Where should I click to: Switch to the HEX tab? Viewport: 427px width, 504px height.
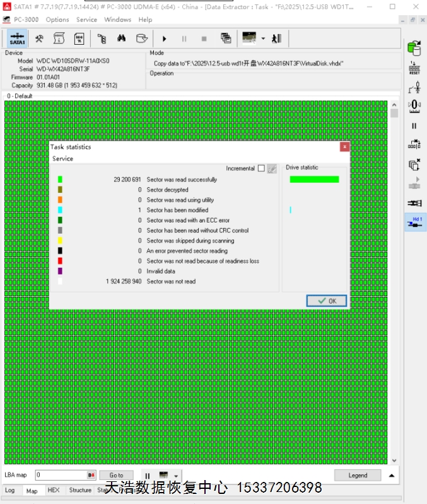pos(54,490)
